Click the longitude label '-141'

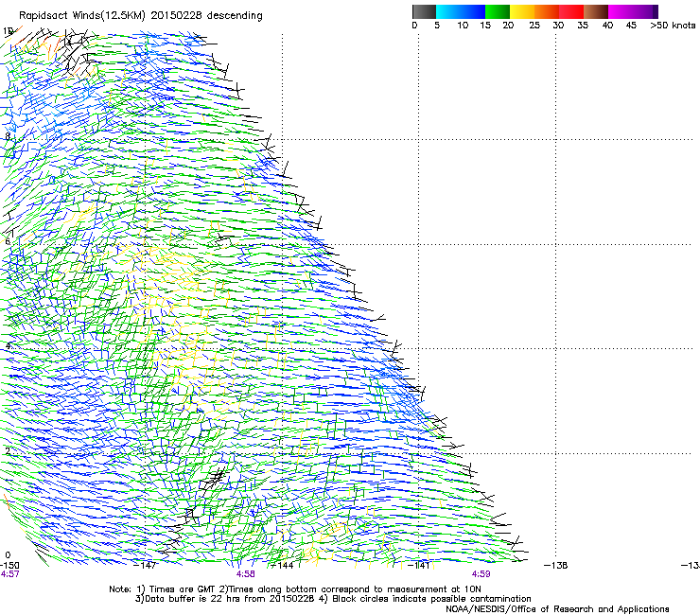[419, 566]
